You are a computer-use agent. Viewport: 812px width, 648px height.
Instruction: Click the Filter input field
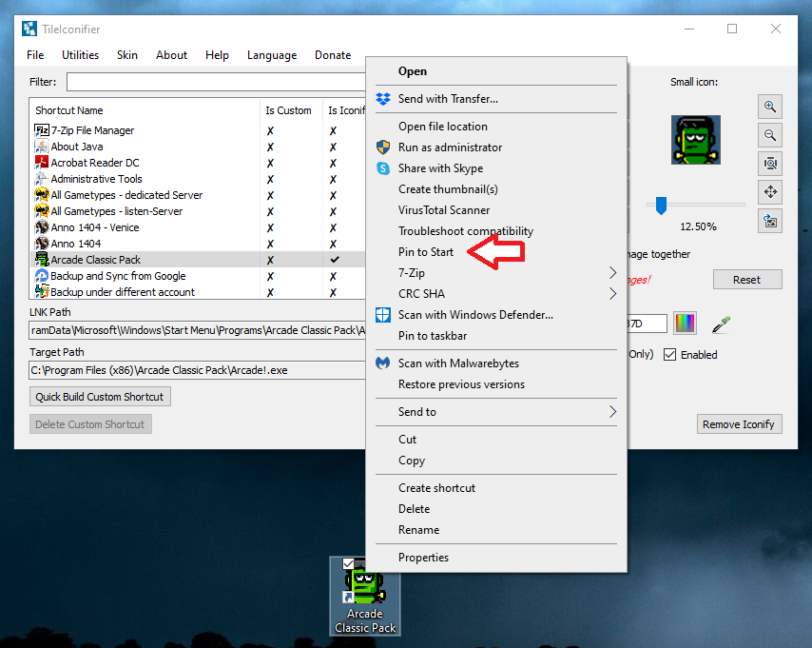pos(216,82)
